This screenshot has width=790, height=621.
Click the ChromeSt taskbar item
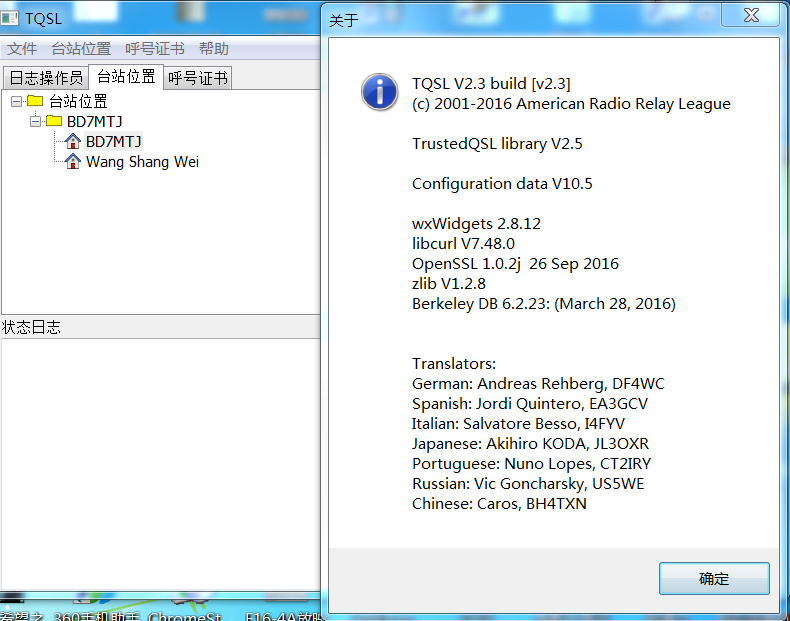point(184,616)
